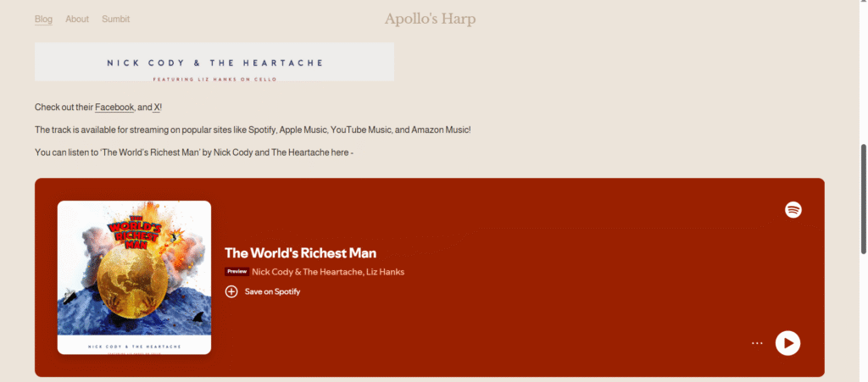Click the track title 'The World's Richest Man'
868x382 pixels.
coord(300,252)
